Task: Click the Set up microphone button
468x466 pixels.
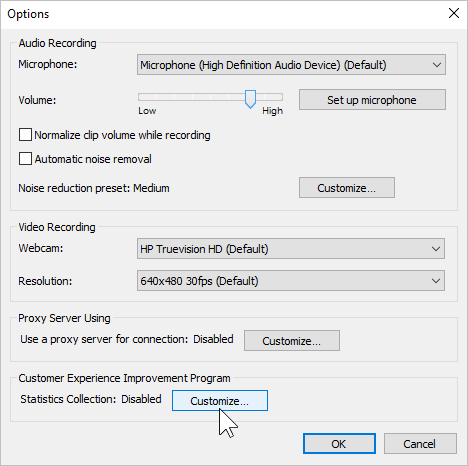Action: [372, 100]
